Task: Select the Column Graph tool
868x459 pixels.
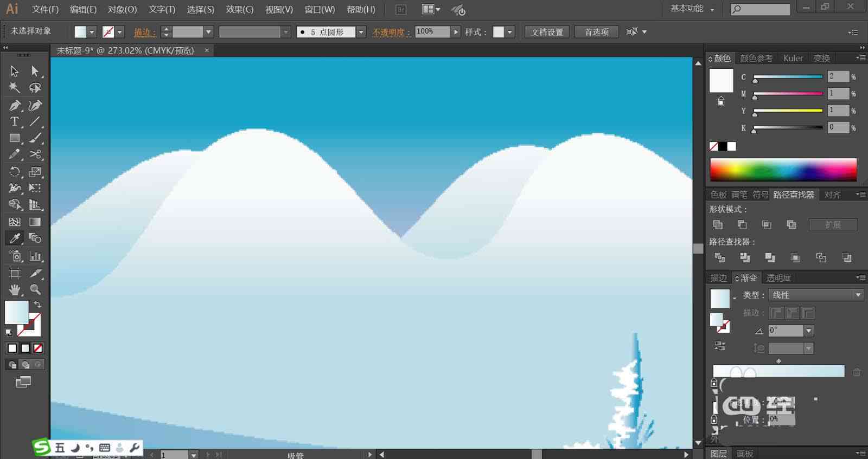Action: 35,256
